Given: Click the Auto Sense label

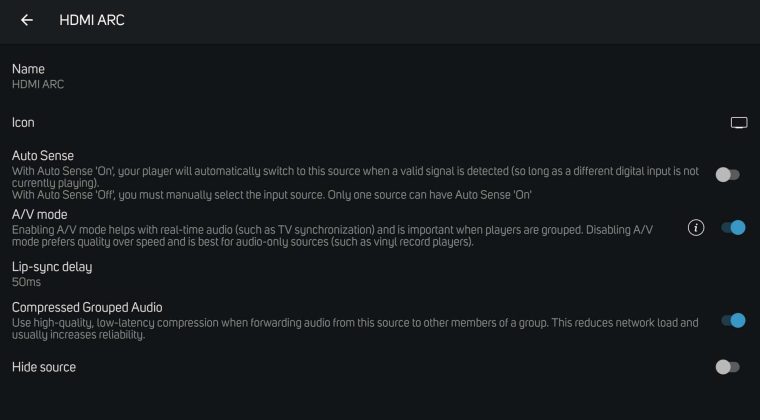Looking at the screenshot, I should pos(43,156).
